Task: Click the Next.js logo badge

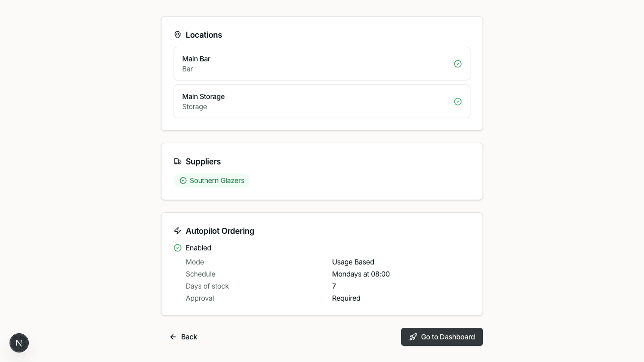Action: pos(19,343)
